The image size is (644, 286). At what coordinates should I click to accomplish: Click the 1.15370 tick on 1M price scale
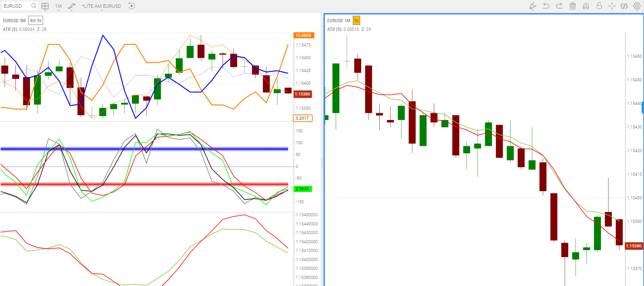(x=635, y=269)
